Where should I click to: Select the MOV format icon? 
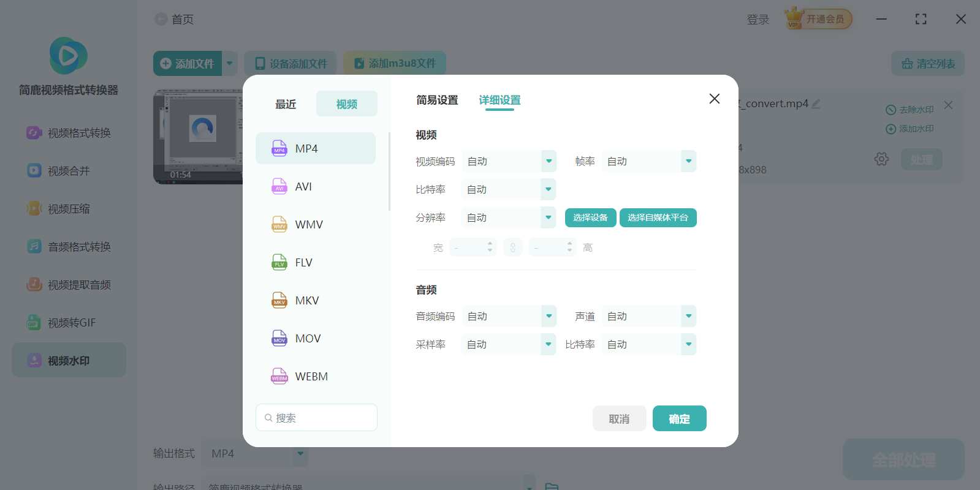tap(279, 338)
